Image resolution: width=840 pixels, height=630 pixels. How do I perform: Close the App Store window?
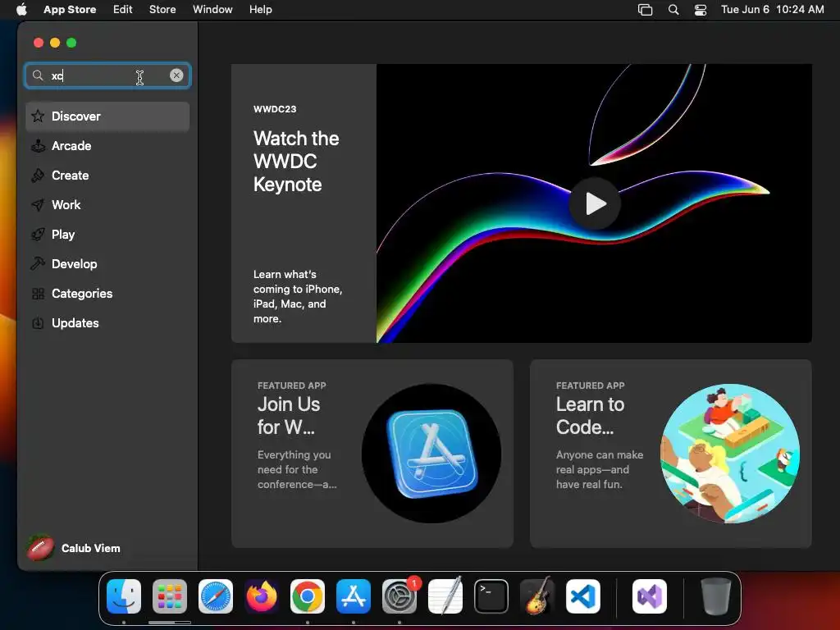click(38, 43)
